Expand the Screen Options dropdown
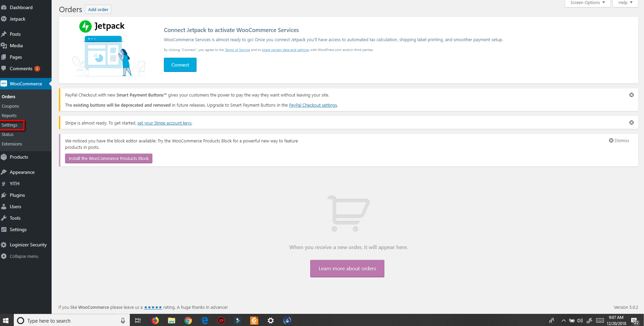The image size is (644, 326). [x=588, y=3]
